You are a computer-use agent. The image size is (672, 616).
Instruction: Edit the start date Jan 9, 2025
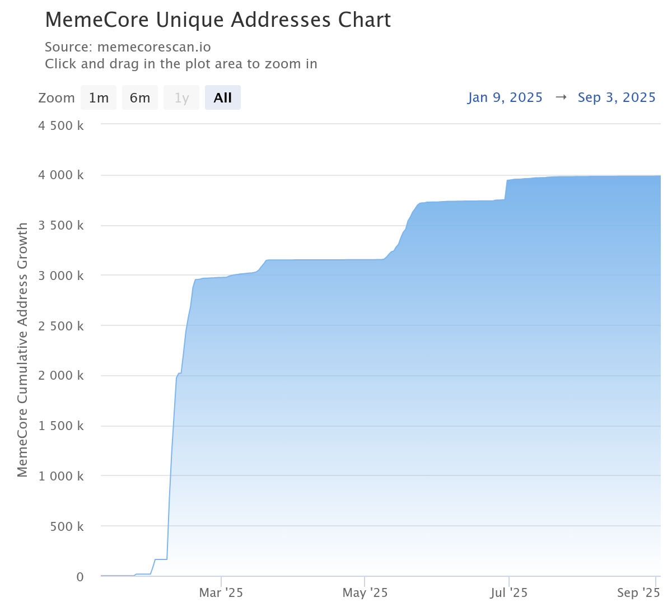(505, 97)
